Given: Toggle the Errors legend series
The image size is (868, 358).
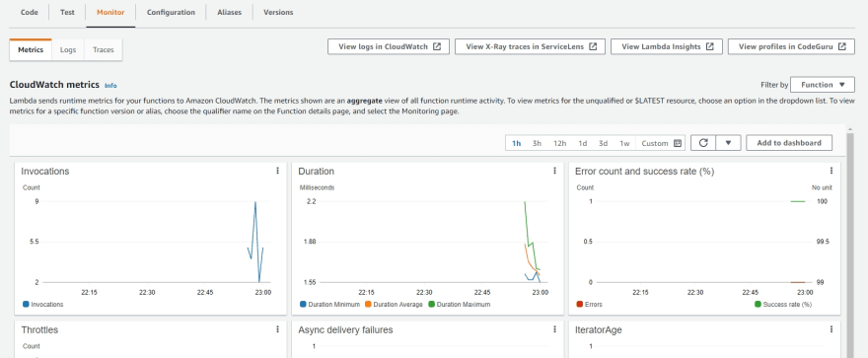Looking at the screenshot, I should (589, 305).
